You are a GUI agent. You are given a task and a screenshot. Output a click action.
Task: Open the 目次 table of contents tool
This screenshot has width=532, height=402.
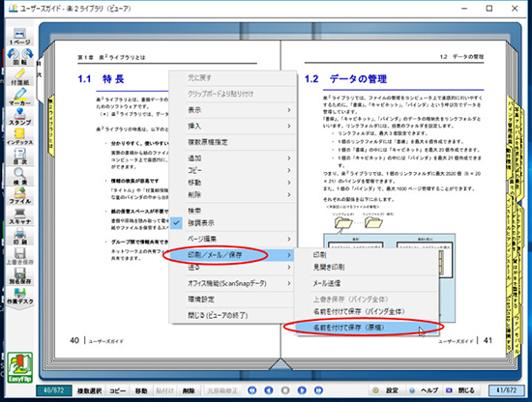[x=19, y=157]
